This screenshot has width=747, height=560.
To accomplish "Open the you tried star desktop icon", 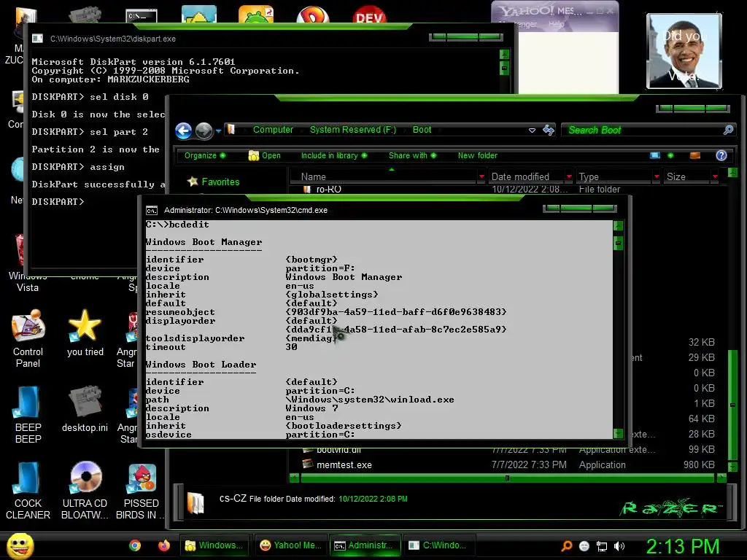I will point(85,333).
